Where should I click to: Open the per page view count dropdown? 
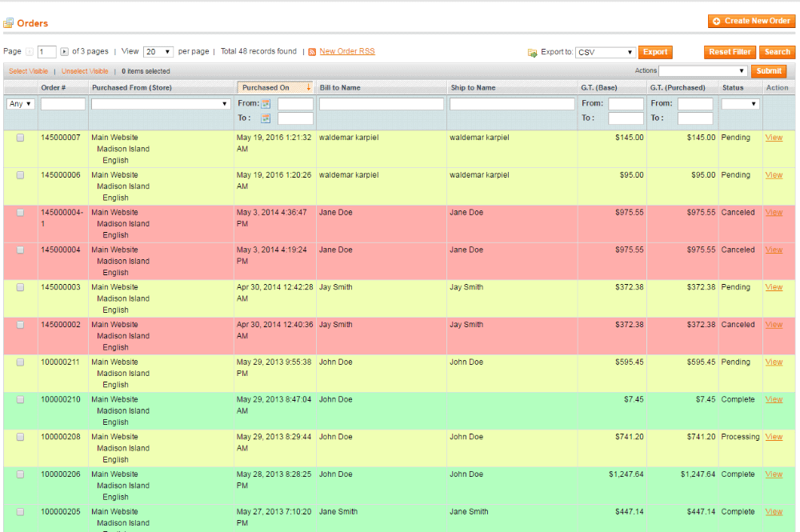coord(158,52)
